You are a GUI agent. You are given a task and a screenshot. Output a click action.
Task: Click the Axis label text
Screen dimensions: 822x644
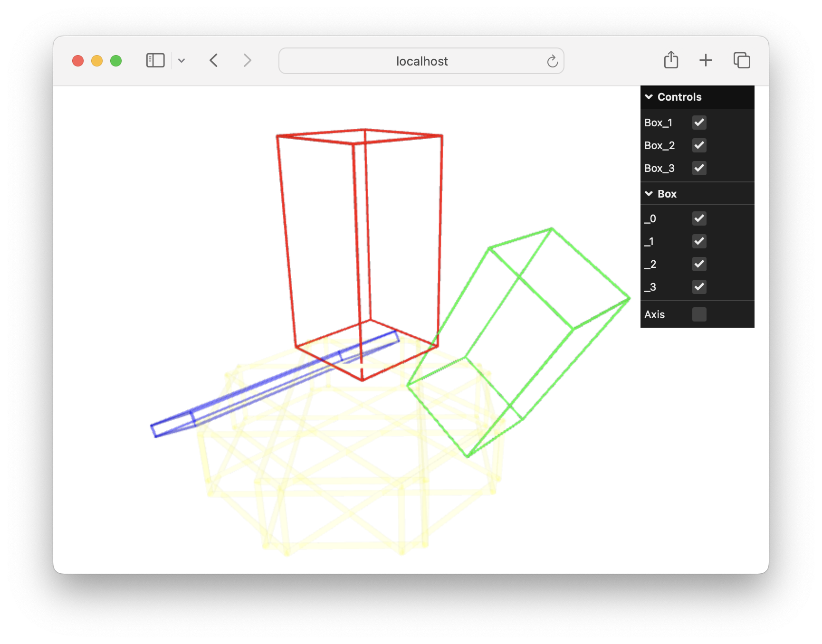654,315
